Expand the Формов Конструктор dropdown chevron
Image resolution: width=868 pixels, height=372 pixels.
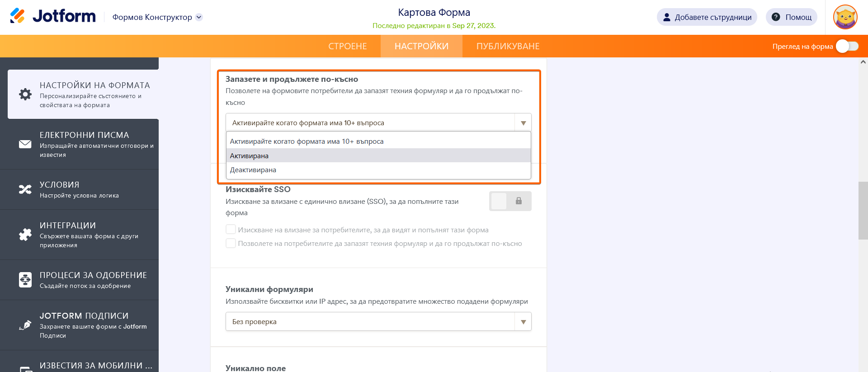pyautogui.click(x=199, y=17)
